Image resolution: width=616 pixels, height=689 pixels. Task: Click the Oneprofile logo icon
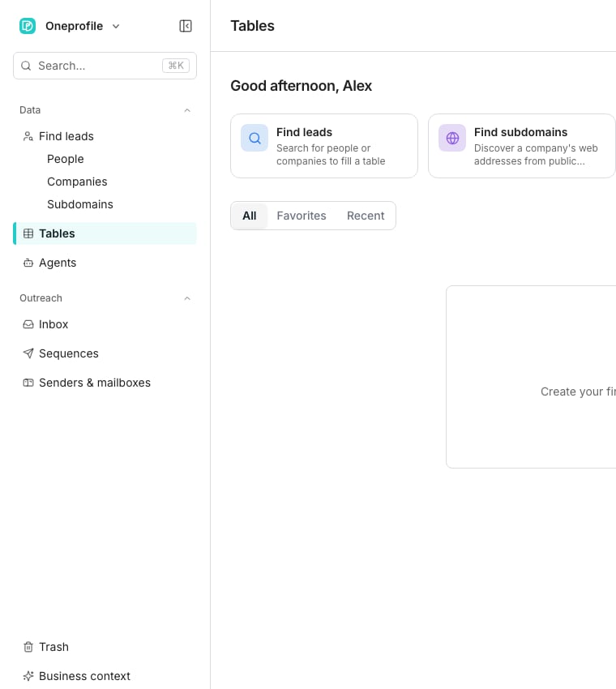[x=28, y=26]
